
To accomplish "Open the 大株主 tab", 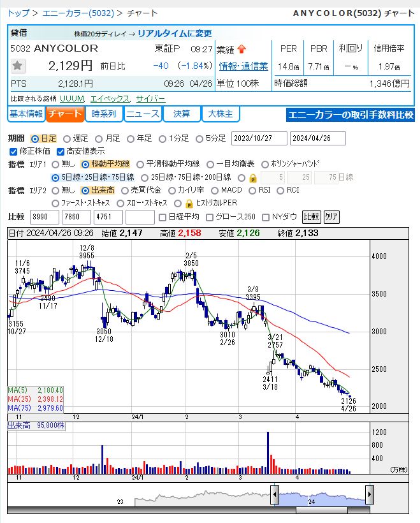I will pyautogui.click(x=221, y=114).
